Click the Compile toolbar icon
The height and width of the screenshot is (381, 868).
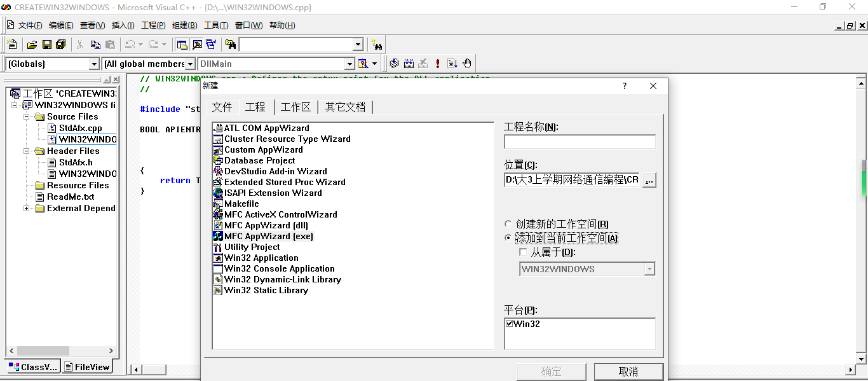(394, 64)
